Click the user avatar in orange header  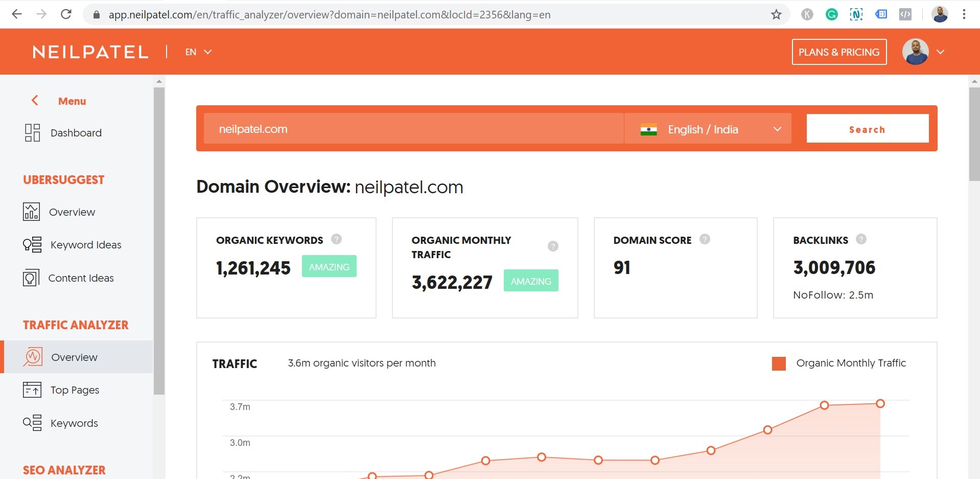coord(915,52)
